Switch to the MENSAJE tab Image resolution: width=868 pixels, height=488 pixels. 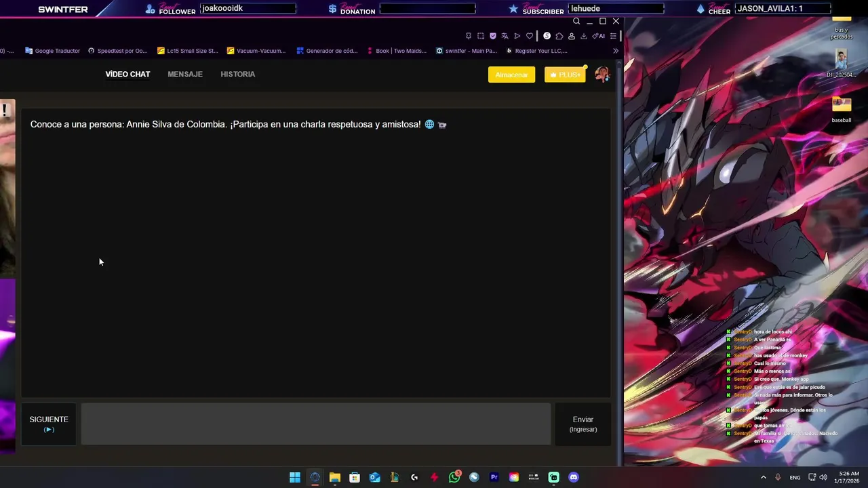tap(185, 75)
